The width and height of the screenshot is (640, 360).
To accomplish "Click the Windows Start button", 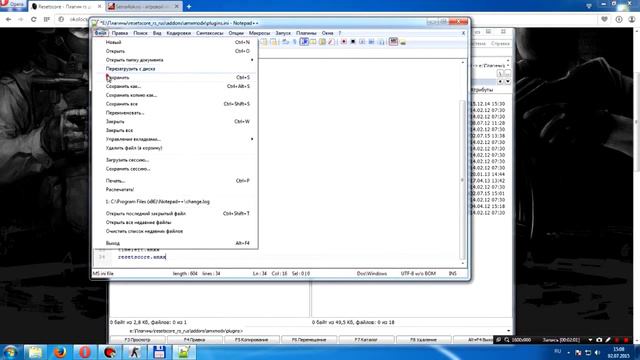I will pos(10,352).
